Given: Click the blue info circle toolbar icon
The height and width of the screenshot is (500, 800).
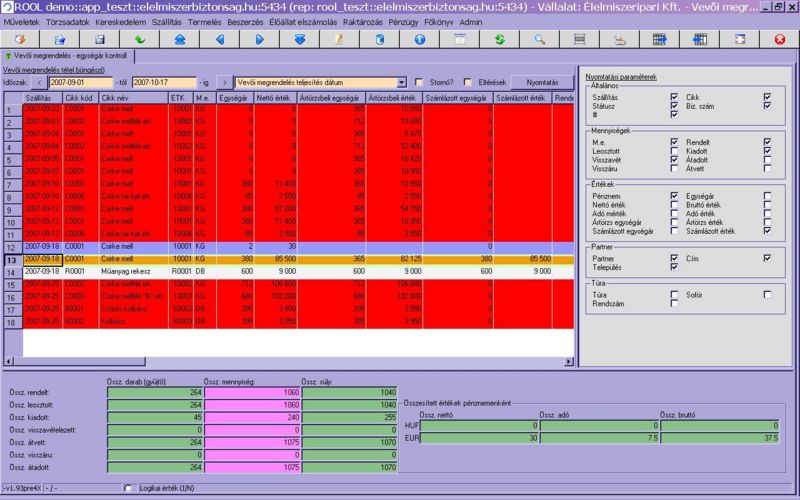Looking at the screenshot, I should [419, 39].
